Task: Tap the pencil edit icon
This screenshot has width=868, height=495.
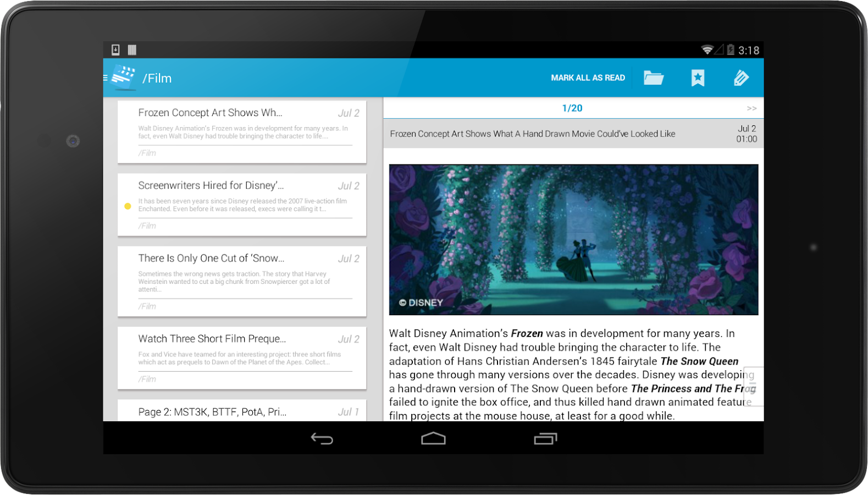Action: pos(741,78)
